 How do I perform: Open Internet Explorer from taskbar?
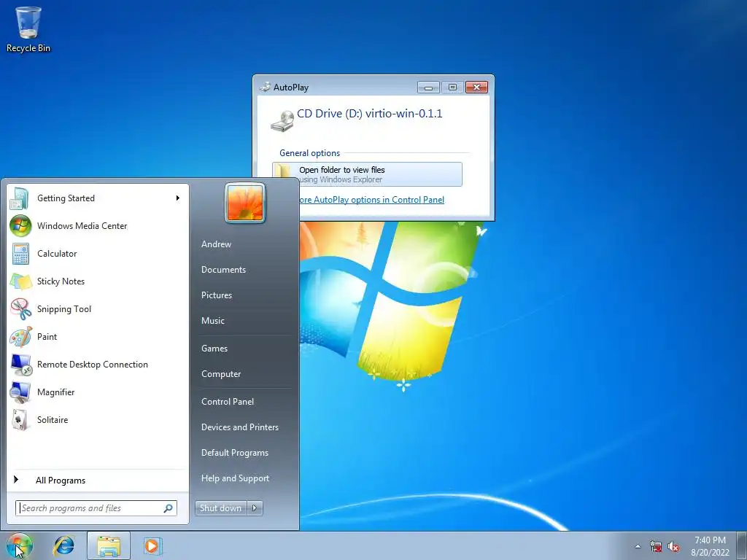pos(63,545)
